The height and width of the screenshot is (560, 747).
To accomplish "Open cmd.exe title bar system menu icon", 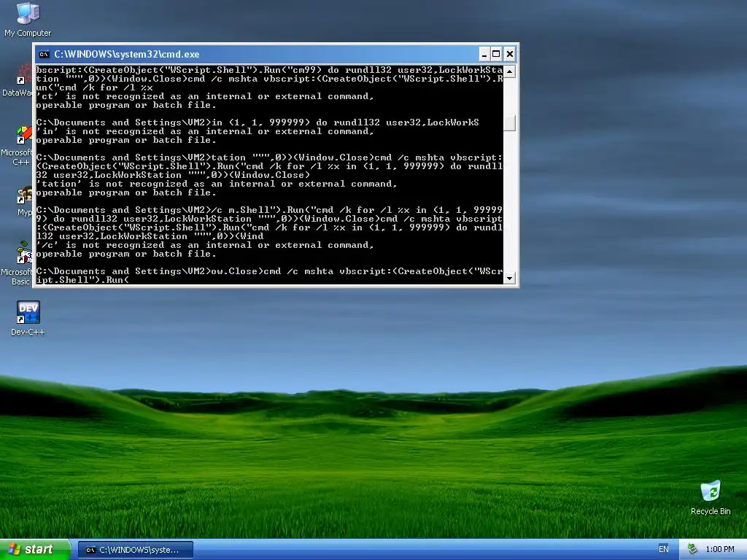I will (x=44, y=54).
